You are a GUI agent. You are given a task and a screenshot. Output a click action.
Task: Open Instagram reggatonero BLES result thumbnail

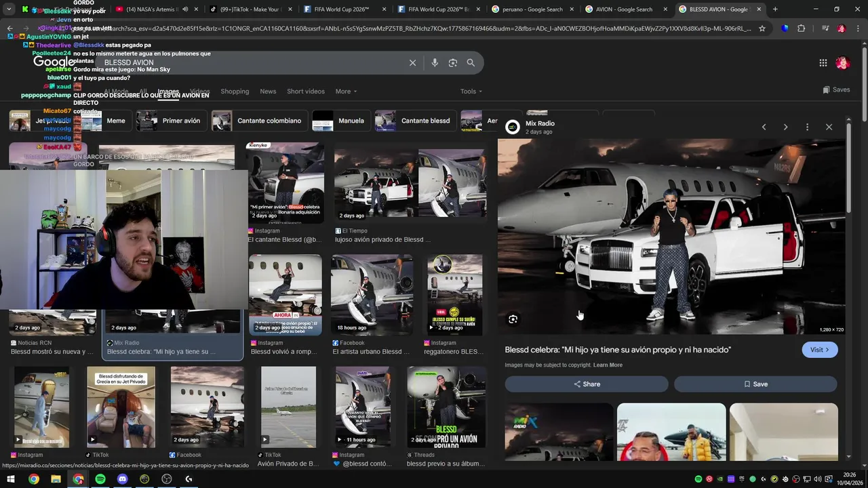coord(454,295)
